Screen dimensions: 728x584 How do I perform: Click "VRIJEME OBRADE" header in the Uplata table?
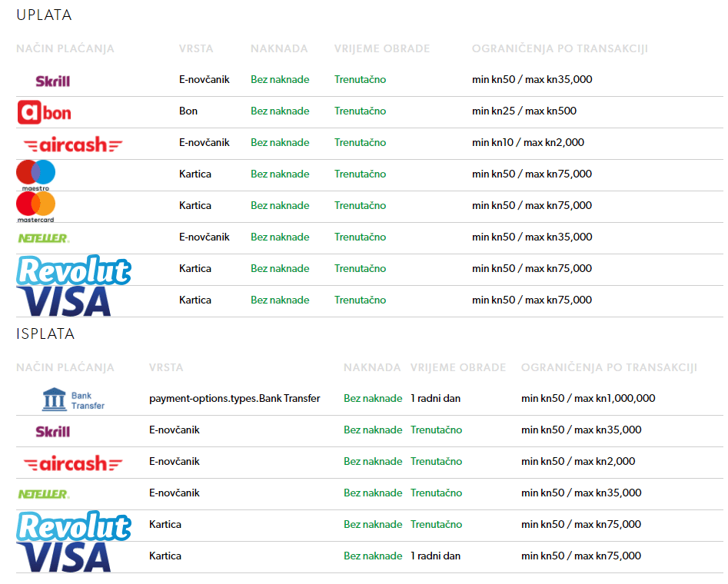pyautogui.click(x=382, y=48)
